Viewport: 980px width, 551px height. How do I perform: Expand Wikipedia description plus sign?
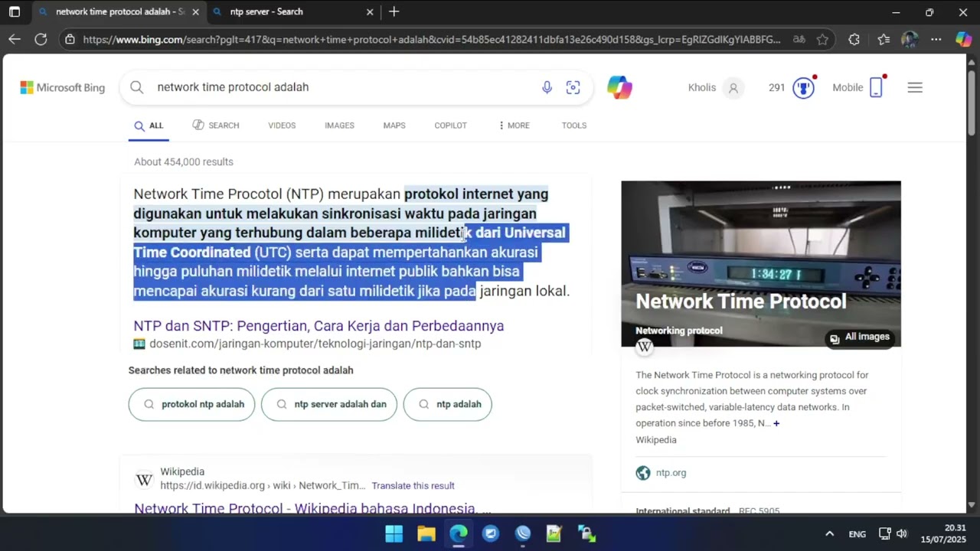pos(776,423)
